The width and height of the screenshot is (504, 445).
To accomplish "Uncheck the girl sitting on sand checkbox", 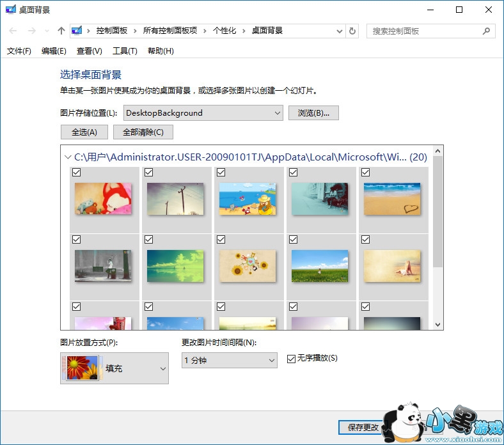I will pyautogui.click(x=366, y=240).
